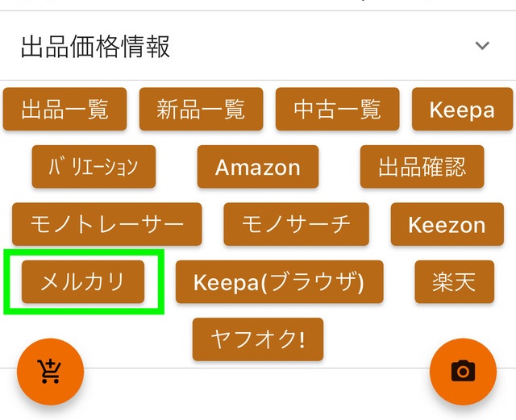The width and height of the screenshot is (516, 420).
Task: Launch モノトレーサー lookup
Action: click(107, 224)
